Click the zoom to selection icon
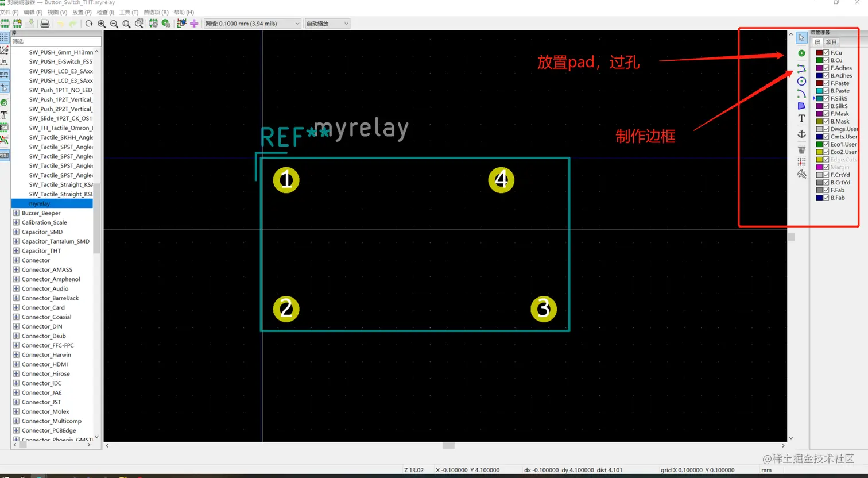 click(139, 24)
